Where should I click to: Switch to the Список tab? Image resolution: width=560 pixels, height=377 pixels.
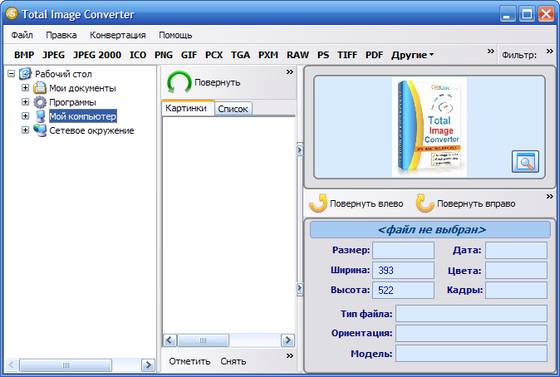point(233,109)
